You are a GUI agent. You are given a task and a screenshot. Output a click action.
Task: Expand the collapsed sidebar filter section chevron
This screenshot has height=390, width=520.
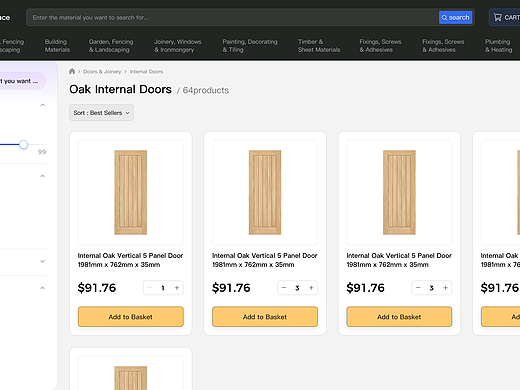pos(42,261)
